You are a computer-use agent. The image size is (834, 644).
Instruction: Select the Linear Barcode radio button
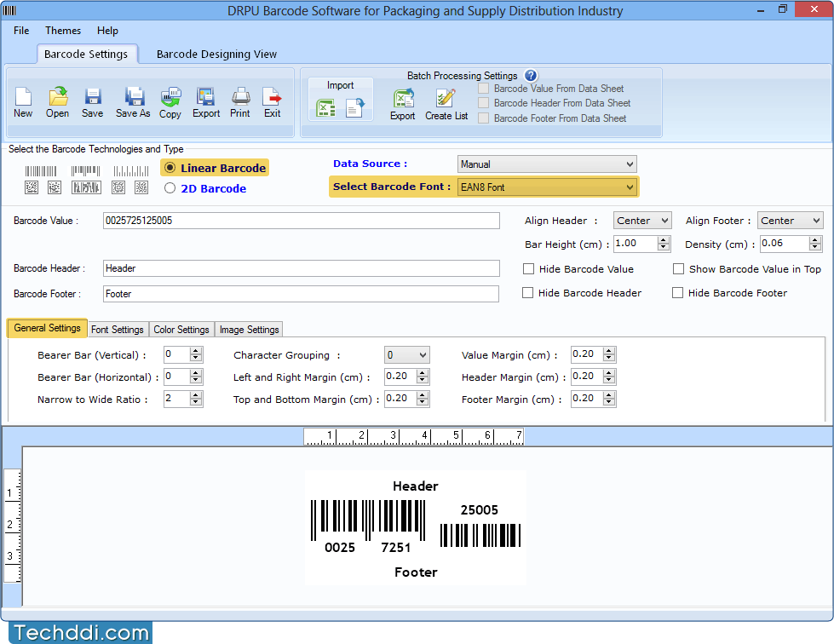tap(170, 168)
